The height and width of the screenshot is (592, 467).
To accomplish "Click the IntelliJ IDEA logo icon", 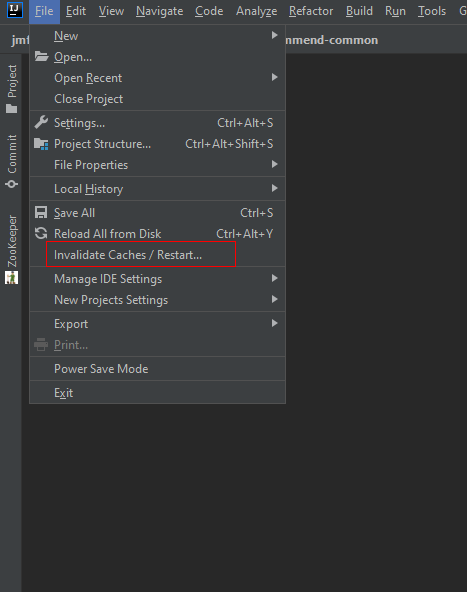I will [x=15, y=10].
